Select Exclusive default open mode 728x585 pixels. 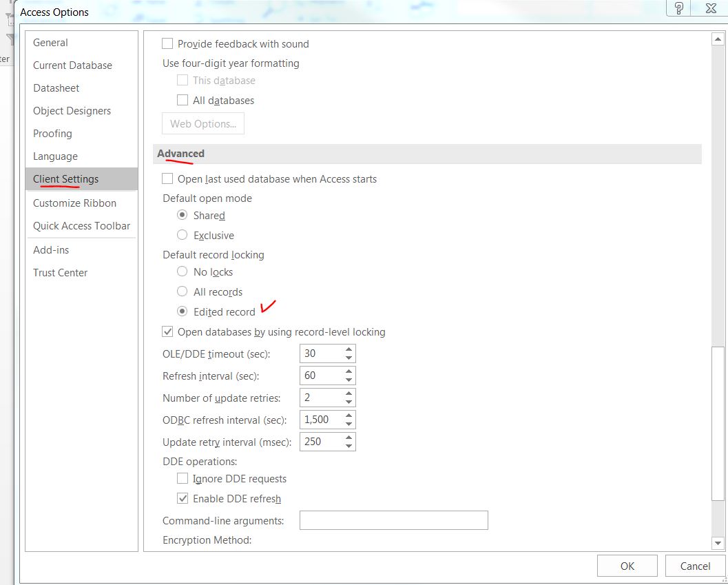[183, 235]
